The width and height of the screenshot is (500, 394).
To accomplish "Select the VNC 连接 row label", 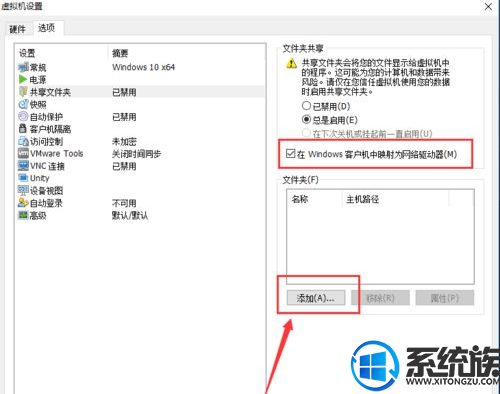I will click(47, 166).
